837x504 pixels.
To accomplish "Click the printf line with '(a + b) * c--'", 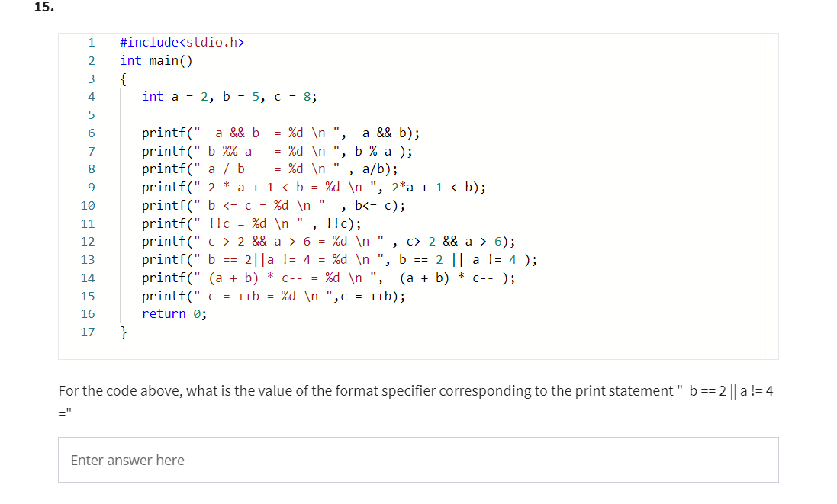I will pos(329,278).
